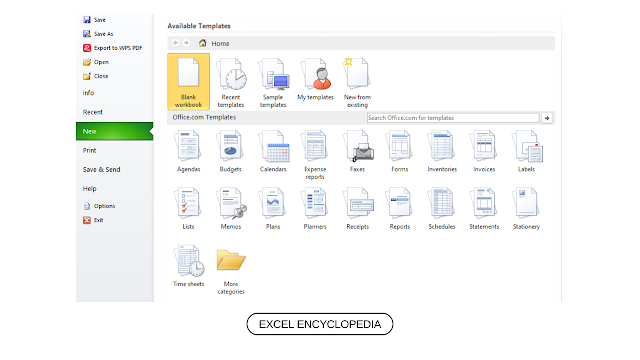Open Recent templates
Image resolution: width=640 pixels, height=360 pixels.
point(231,82)
